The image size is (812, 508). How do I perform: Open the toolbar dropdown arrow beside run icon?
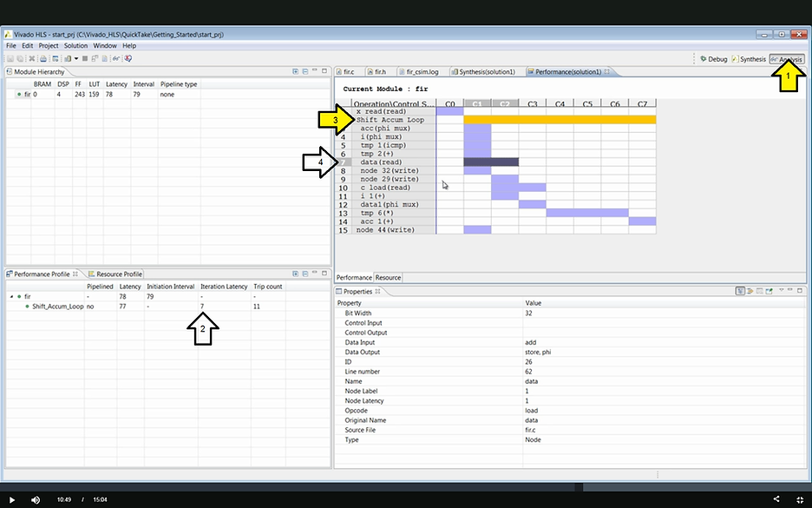tap(76, 58)
